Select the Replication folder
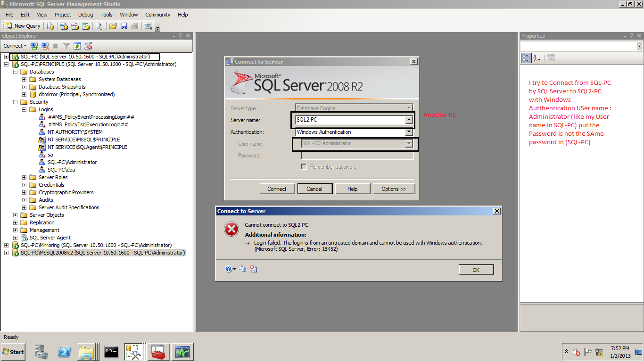Viewport: 644px width, 362px height. point(42,222)
